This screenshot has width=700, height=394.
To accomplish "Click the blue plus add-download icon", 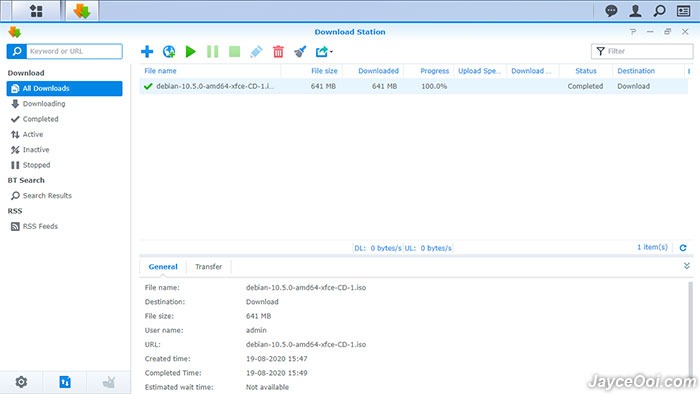I will 147,52.
